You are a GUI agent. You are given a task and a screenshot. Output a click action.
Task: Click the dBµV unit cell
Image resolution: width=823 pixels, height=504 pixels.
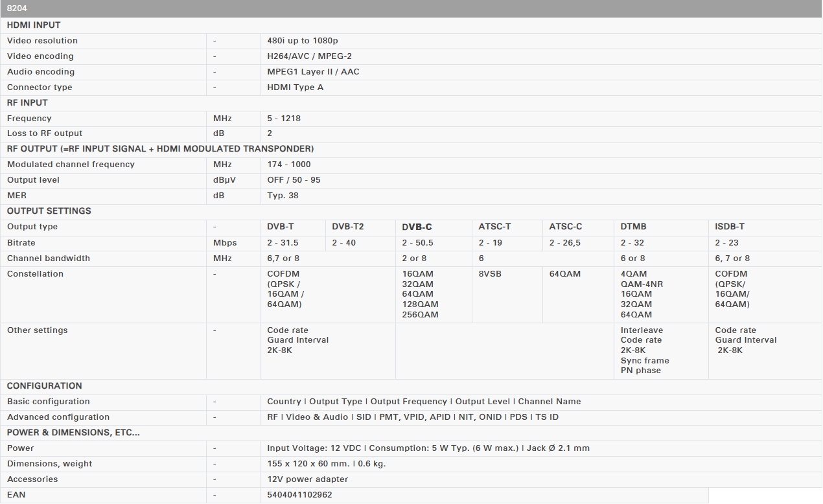point(224,180)
